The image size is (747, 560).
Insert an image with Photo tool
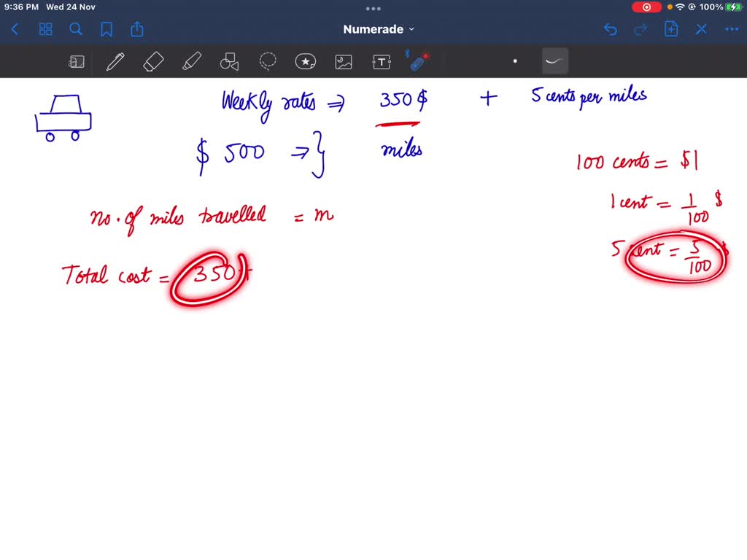click(344, 61)
